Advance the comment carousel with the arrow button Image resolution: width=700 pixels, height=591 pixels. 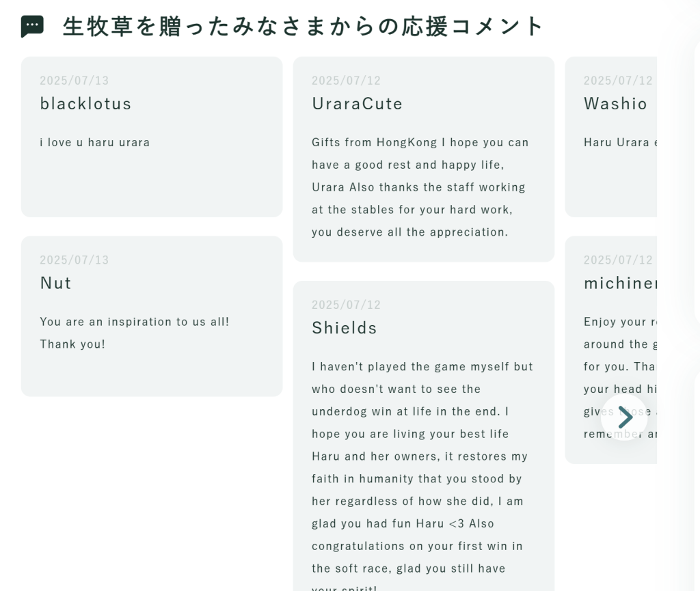click(x=624, y=417)
